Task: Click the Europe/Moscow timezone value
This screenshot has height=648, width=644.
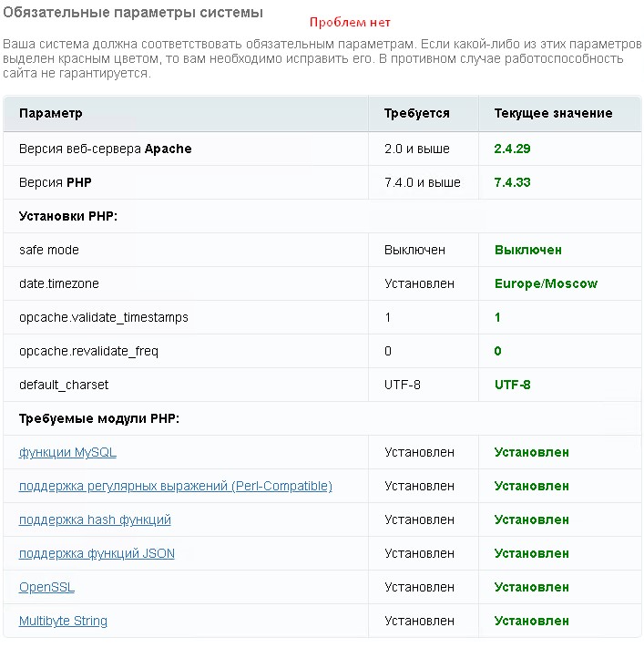Action: (x=546, y=283)
